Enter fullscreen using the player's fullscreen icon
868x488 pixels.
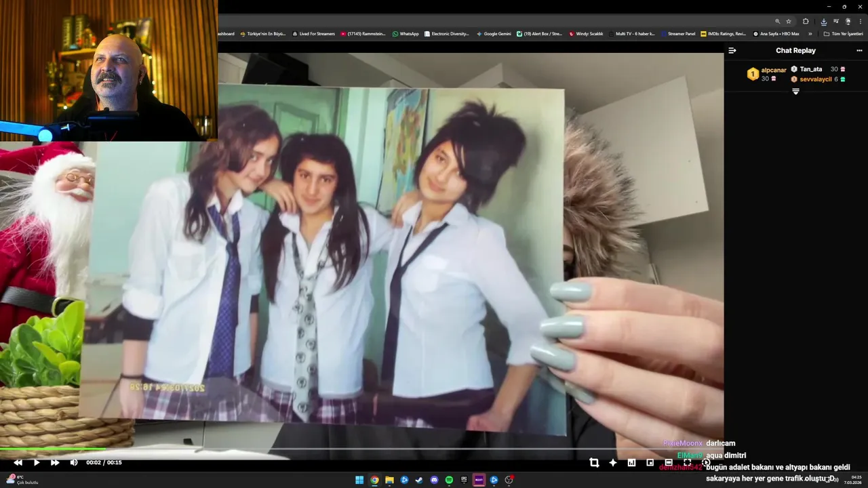pos(687,462)
